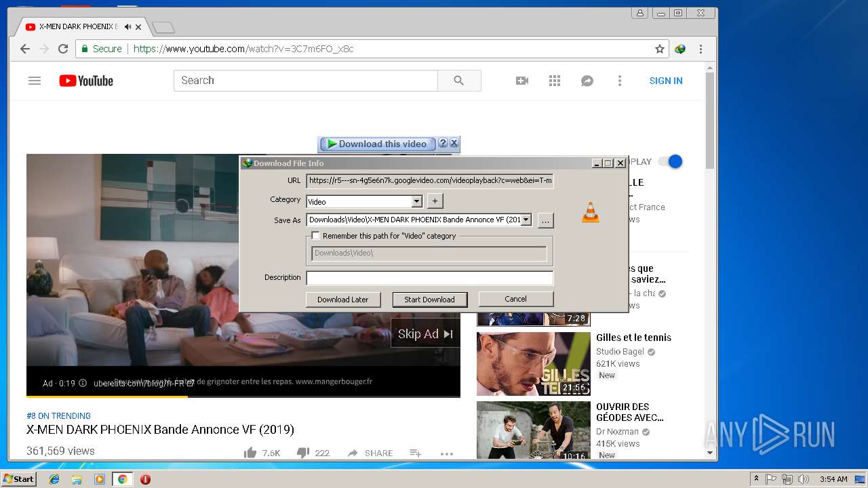868x488 pixels.
Task: Go to YouTube home via logo
Action: point(86,81)
